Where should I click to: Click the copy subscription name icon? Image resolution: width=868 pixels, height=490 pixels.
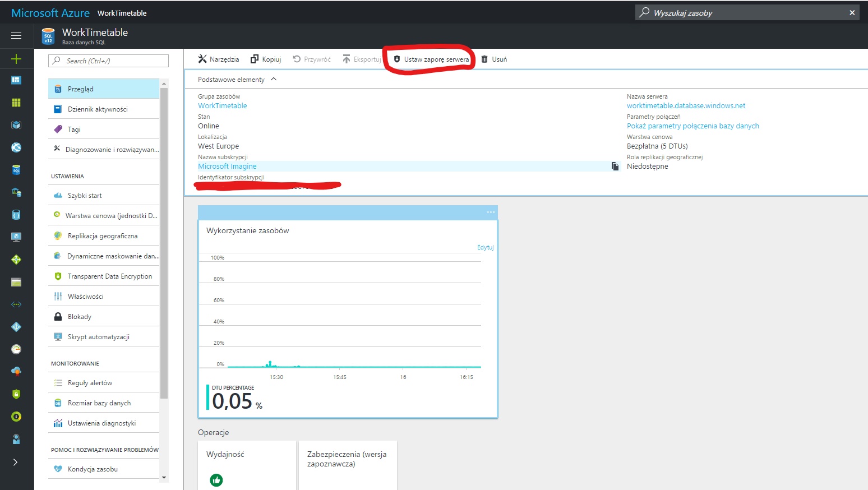tap(615, 167)
